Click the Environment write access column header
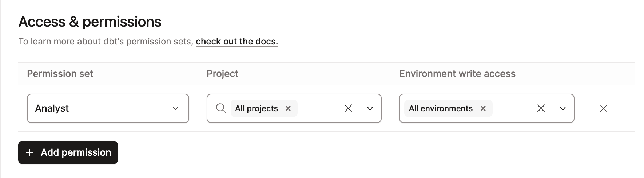Image resolution: width=644 pixels, height=178 pixels. 457,74
